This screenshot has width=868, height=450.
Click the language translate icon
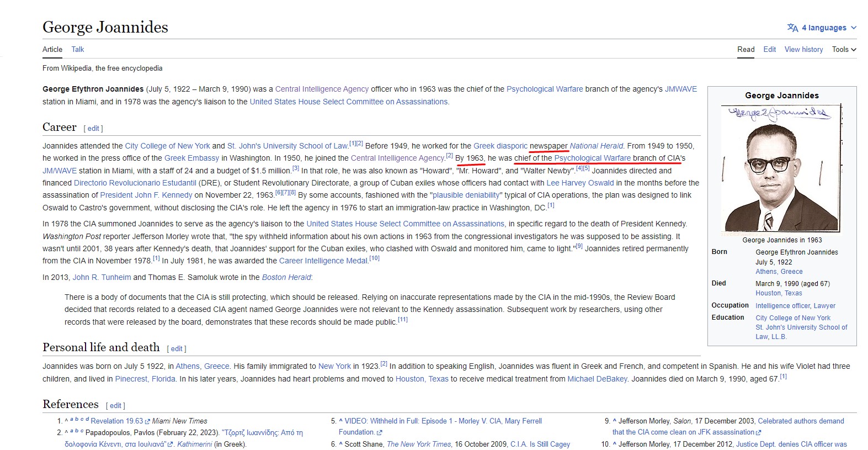pyautogui.click(x=792, y=28)
